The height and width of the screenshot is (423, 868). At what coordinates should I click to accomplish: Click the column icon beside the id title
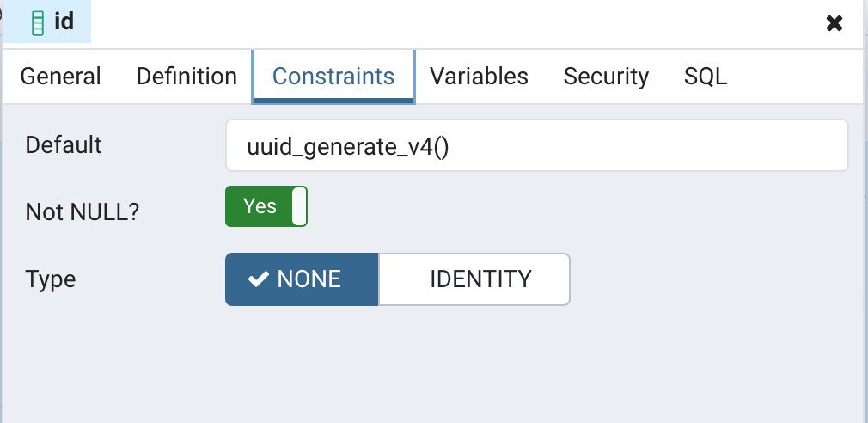[x=36, y=23]
